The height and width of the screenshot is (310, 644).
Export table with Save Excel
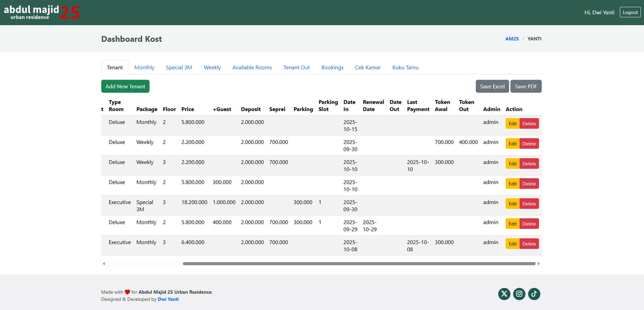click(492, 86)
